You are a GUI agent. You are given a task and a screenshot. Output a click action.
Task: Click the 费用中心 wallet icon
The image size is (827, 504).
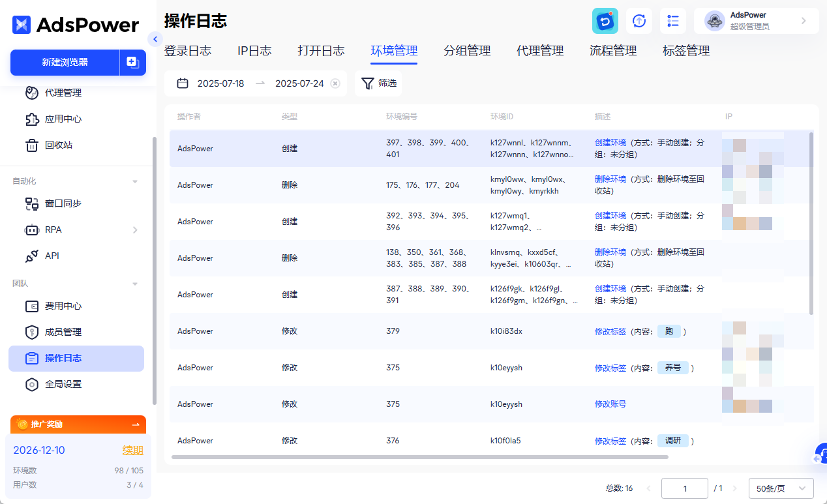[32, 306]
